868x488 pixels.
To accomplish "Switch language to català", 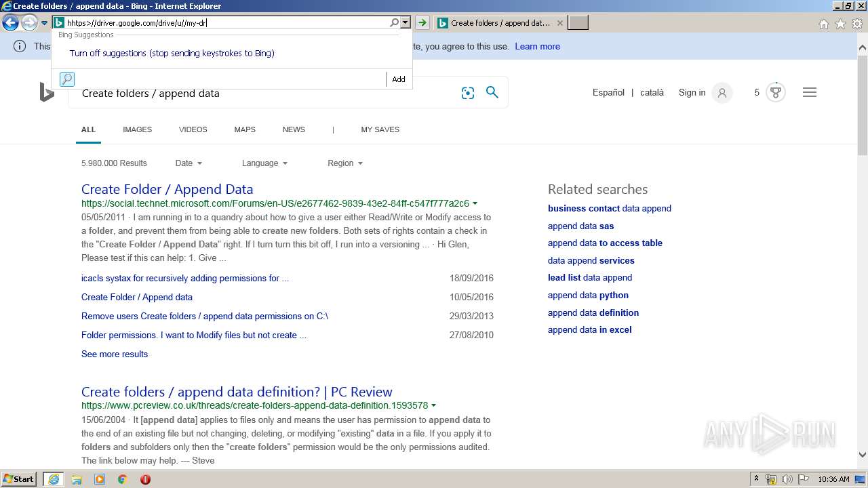I will point(652,92).
